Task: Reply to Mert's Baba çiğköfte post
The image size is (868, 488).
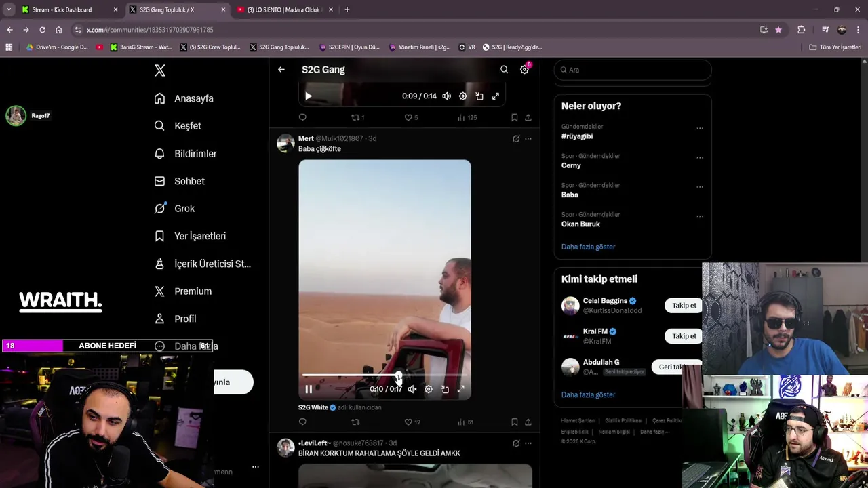Action: click(302, 422)
